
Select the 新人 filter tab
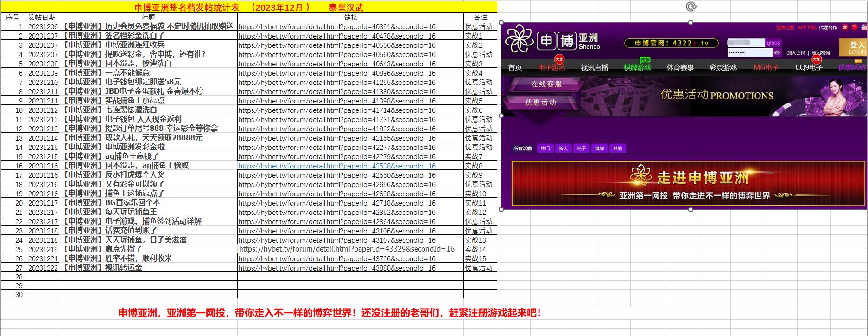[x=563, y=149]
